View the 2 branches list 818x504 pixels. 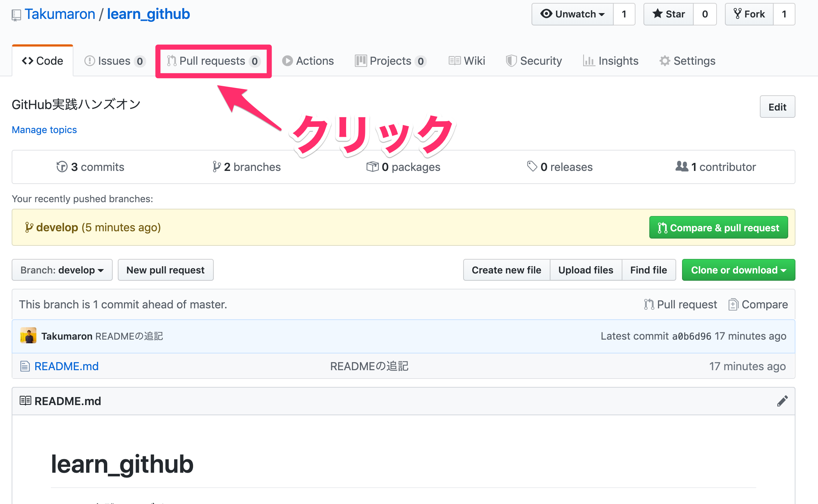(247, 167)
